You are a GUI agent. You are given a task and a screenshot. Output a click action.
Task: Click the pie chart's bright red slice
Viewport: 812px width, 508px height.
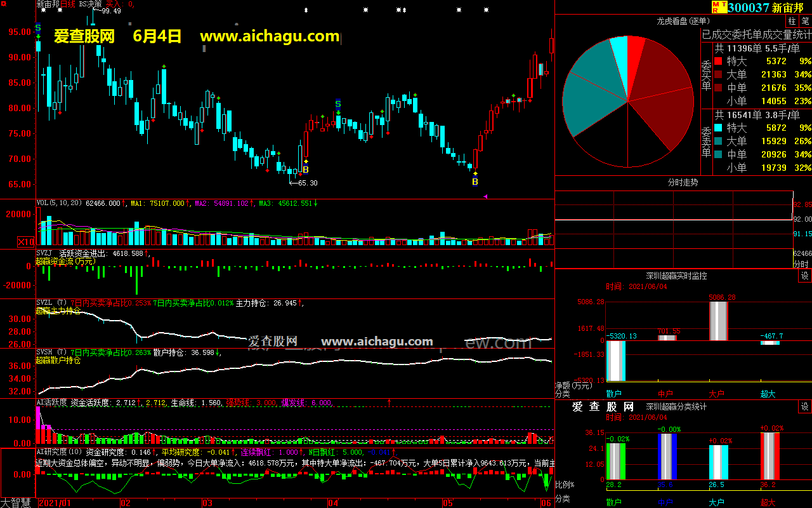click(635, 60)
